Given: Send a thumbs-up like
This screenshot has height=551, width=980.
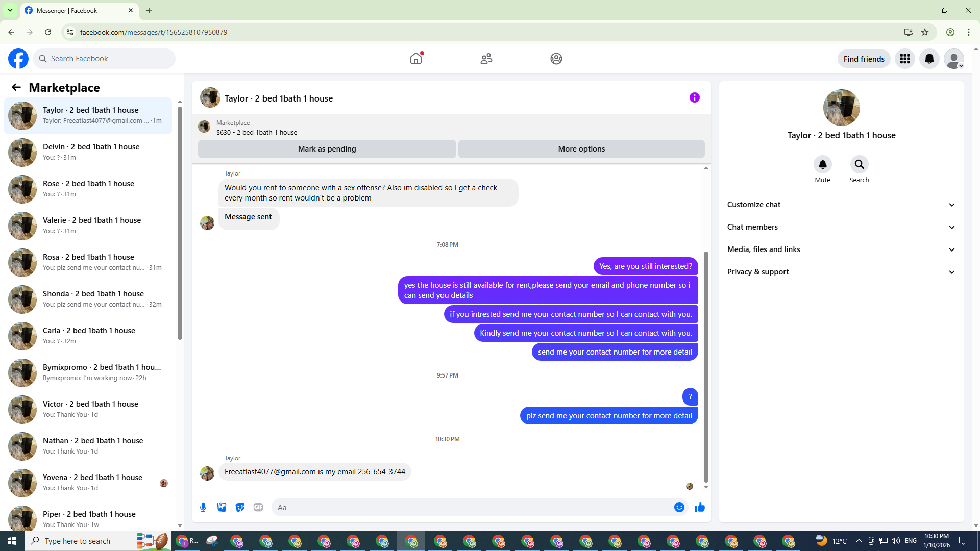Looking at the screenshot, I should (x=700, y=507).
